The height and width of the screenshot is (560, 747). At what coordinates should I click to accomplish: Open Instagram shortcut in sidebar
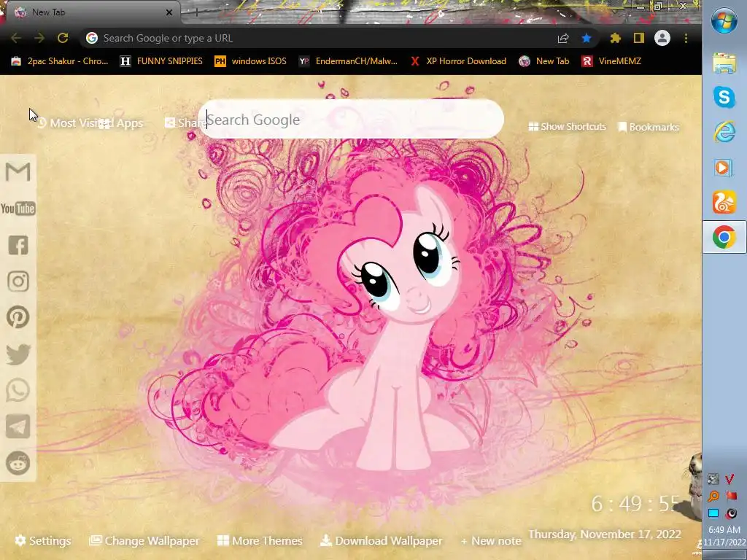click(x=18, y=281)
